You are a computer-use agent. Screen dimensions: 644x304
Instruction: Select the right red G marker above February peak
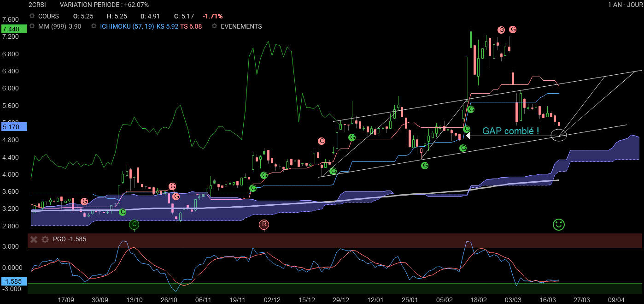513,30
